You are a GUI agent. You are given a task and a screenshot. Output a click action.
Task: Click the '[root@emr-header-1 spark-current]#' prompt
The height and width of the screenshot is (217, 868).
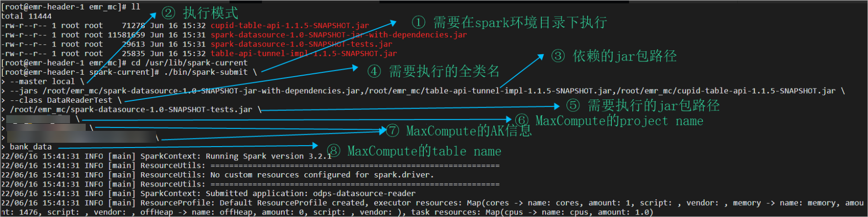[x=80, y=72]
